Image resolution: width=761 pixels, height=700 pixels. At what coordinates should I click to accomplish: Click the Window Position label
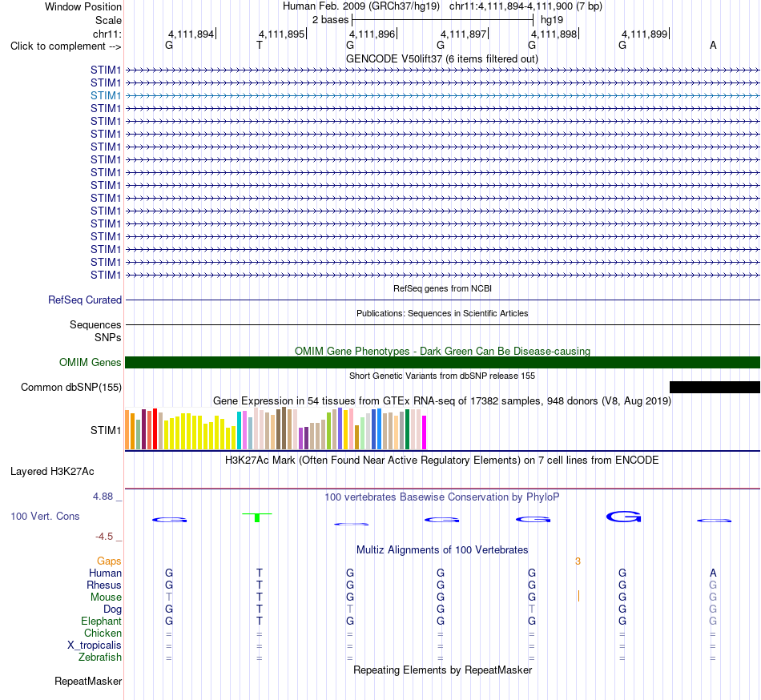coord(83,6)
